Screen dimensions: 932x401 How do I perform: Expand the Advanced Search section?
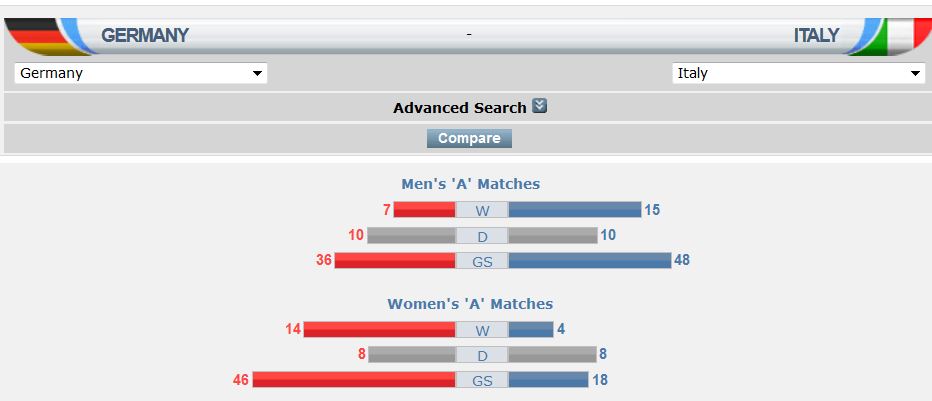(460, 108)
